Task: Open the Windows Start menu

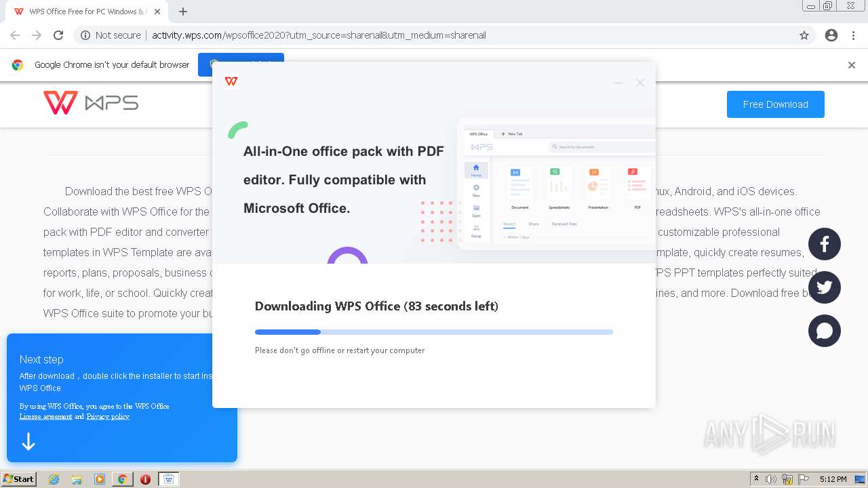Action: click(x=19, y=479)
